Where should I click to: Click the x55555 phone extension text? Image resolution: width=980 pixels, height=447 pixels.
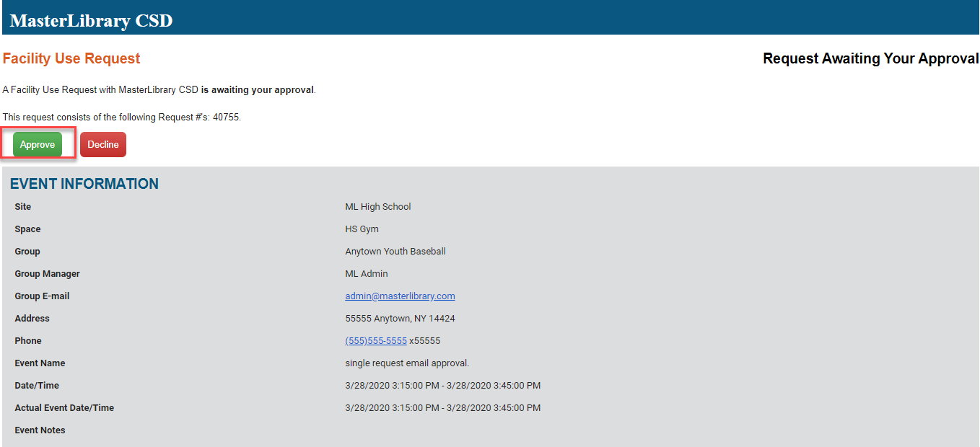click(x=425, y=341)
